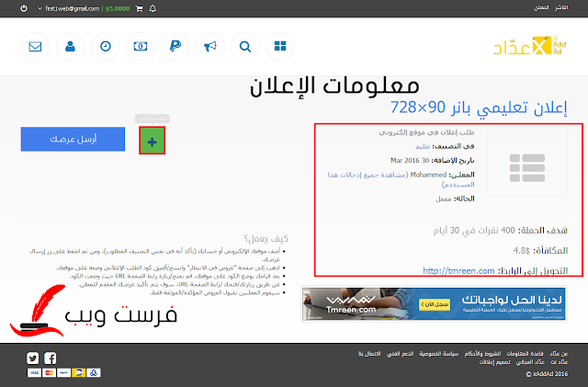
Task: Click the PayPal badge in footer
Action: (x=63, y=372)
